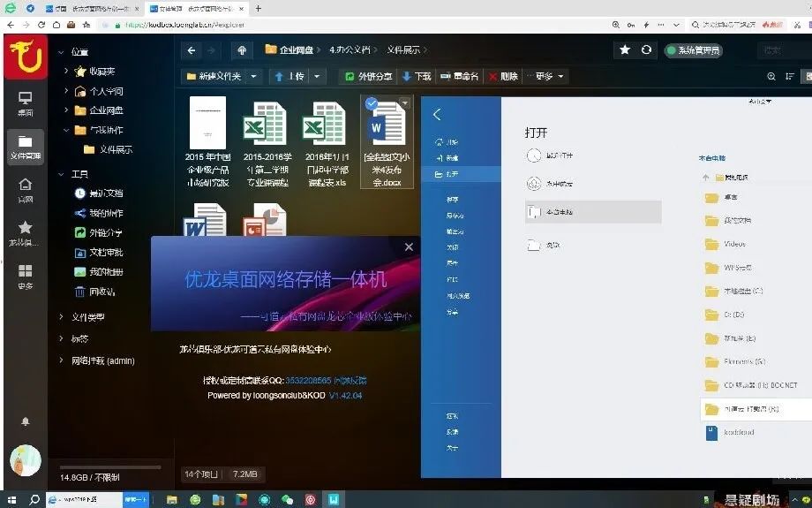Expand the 企业网盘 tree node
This screenshot has height=508, width=812.
pos(66,110)
